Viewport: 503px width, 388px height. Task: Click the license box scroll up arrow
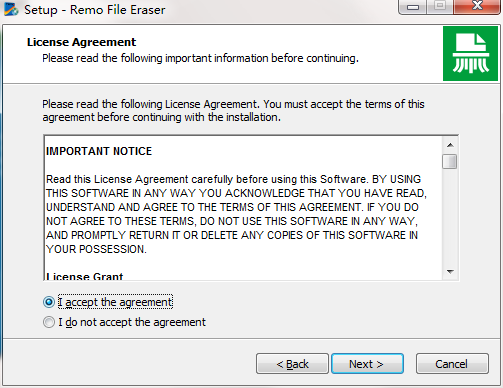[450, 145]
